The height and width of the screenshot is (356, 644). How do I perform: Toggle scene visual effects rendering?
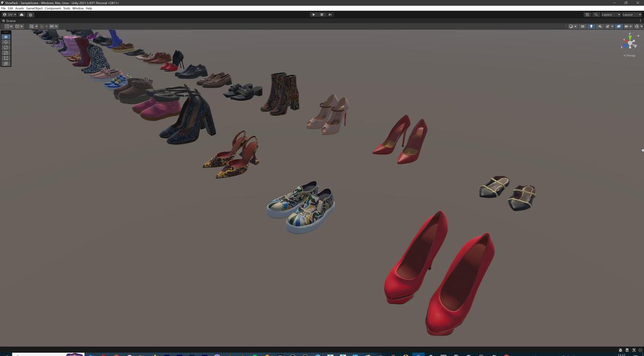click(x=608, y=26)
